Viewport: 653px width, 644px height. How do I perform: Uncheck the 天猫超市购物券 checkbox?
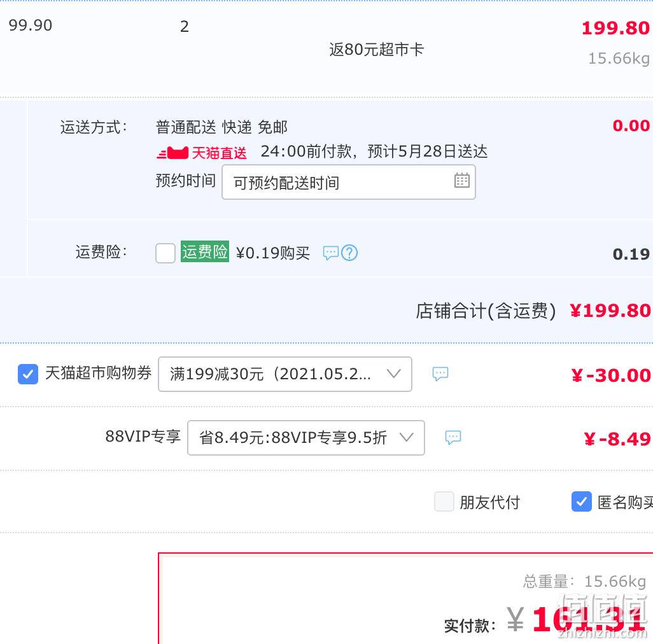[x=28, y=374]
